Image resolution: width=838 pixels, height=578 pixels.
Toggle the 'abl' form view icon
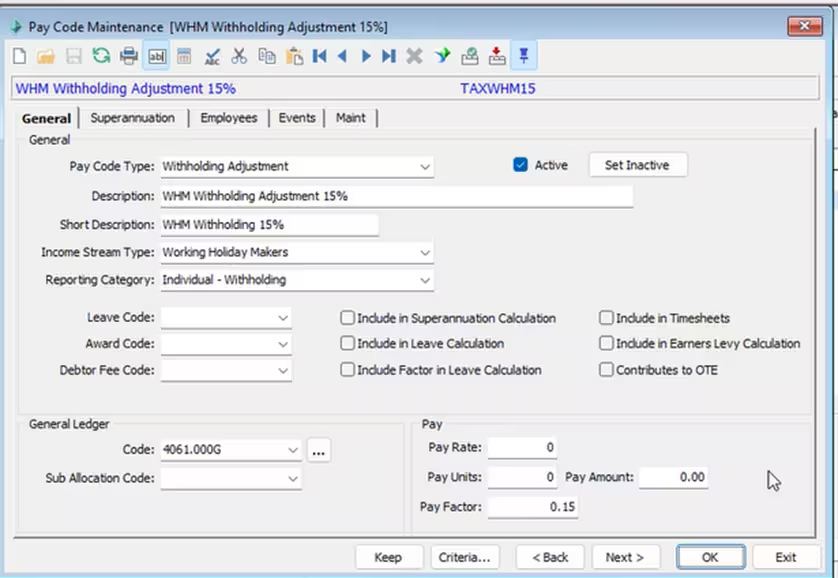157,56
